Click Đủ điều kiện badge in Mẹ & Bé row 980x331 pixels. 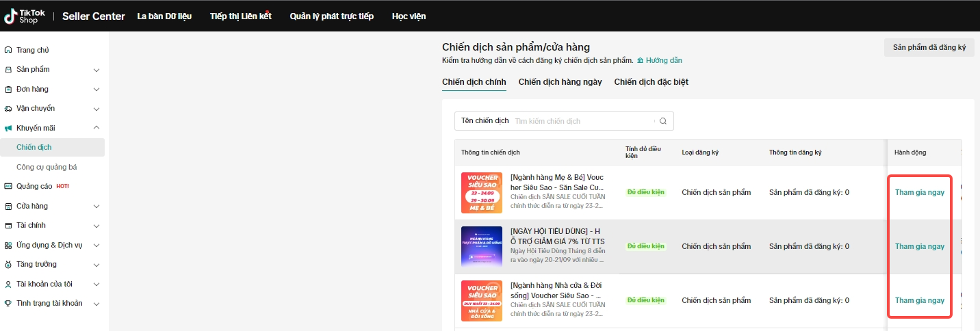(646, 192)
